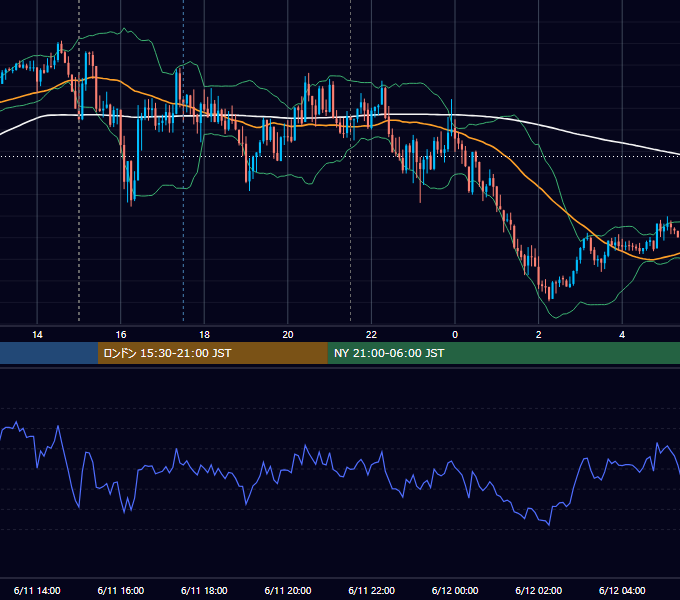Click the blue session bar before ロンドン
The height and width of the screenshot is (600, 680).
point(49,353)
